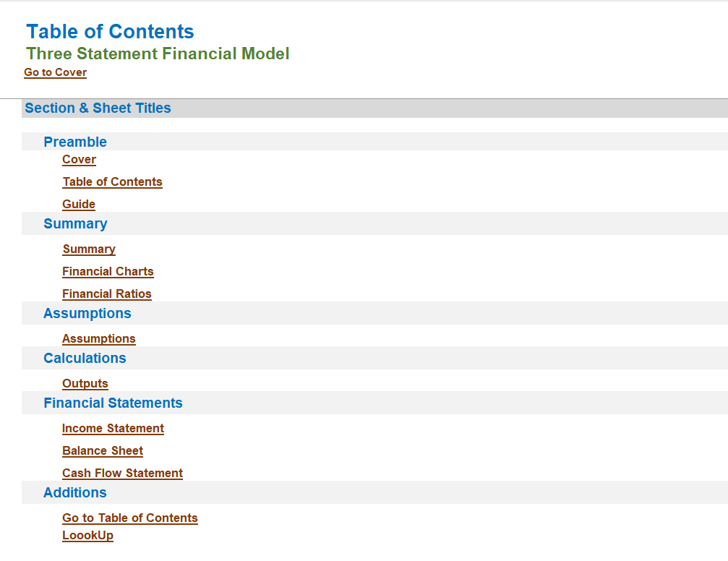The image size is (728, 561).
Task: Open the Cover sheet link
Action: click(79, 159)
